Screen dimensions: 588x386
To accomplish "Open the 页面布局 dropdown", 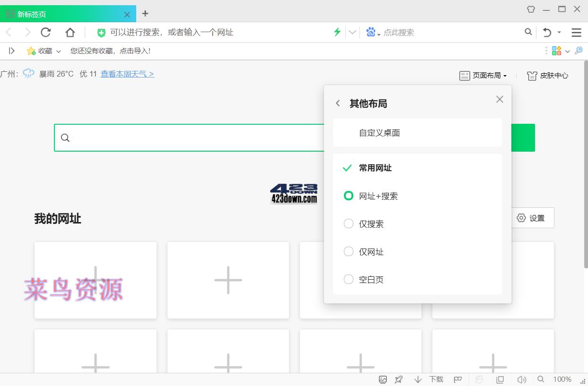I will pyautogui.click(x=483, y=75).
